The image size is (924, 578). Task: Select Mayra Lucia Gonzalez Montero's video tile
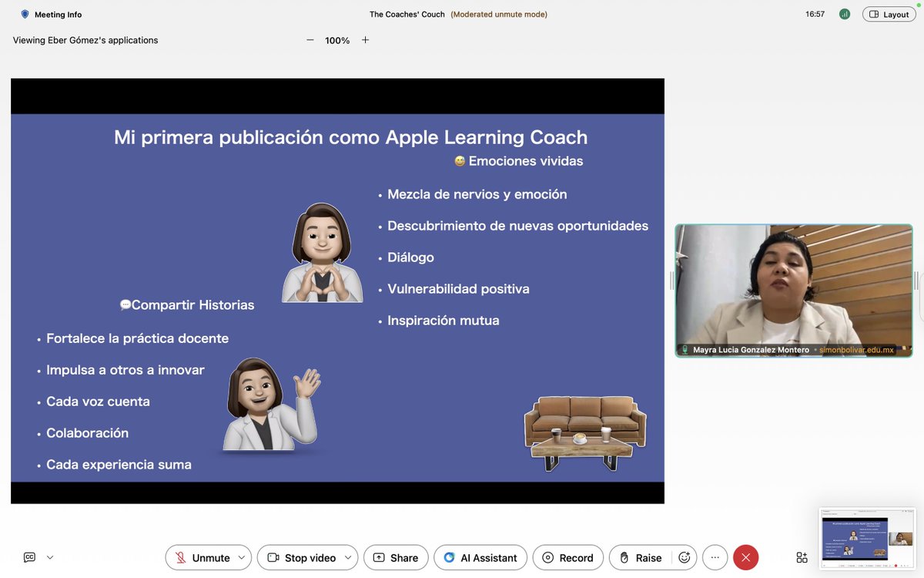tap(794, 291)
